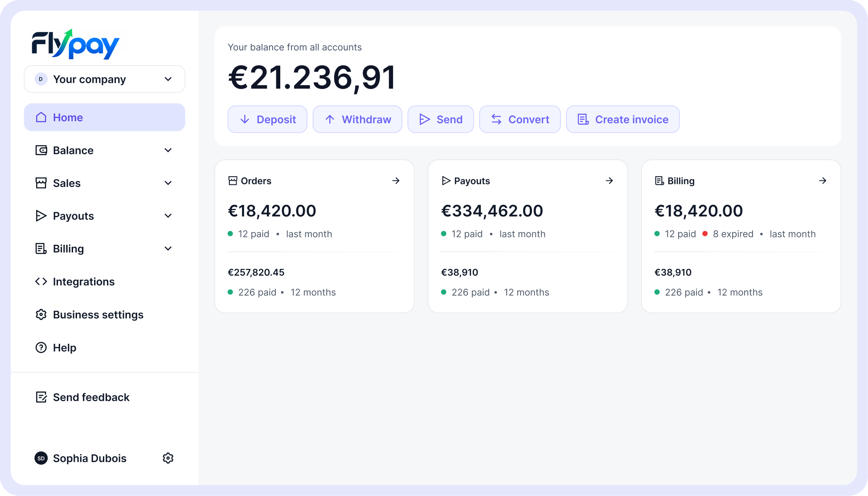The image size is (868, 496).
Task: Expand the Balance menu chevron
Action: click(168, 150)
